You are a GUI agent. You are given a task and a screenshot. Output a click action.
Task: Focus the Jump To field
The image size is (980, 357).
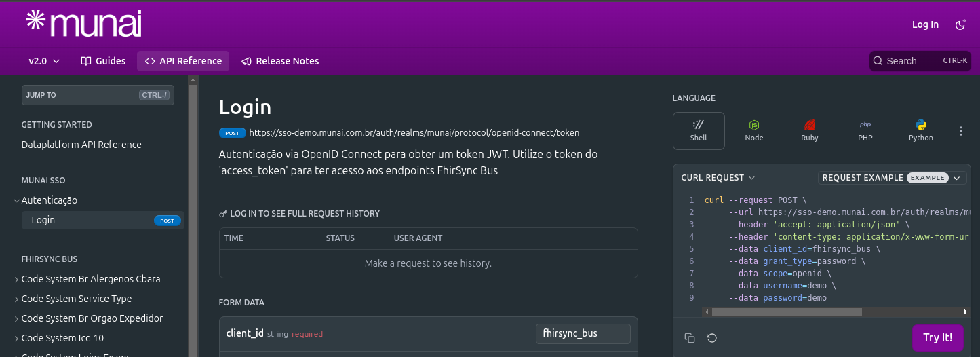(98, 95)
